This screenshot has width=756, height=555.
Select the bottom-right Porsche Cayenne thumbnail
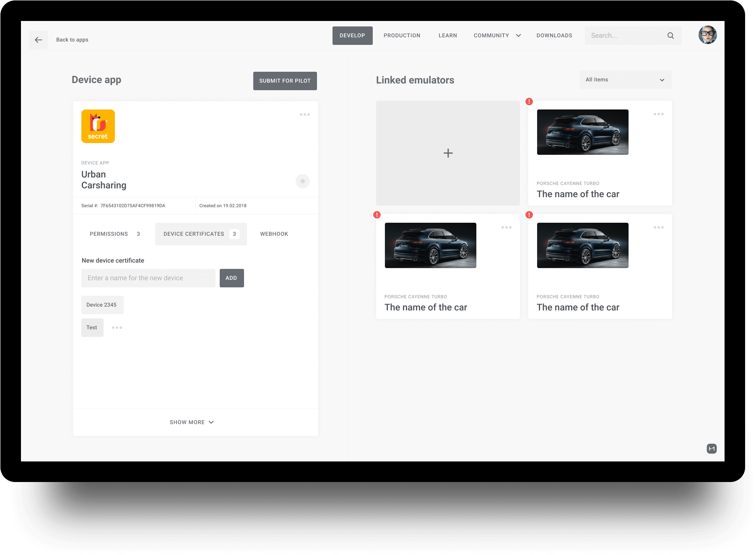[x=582, y=245]
